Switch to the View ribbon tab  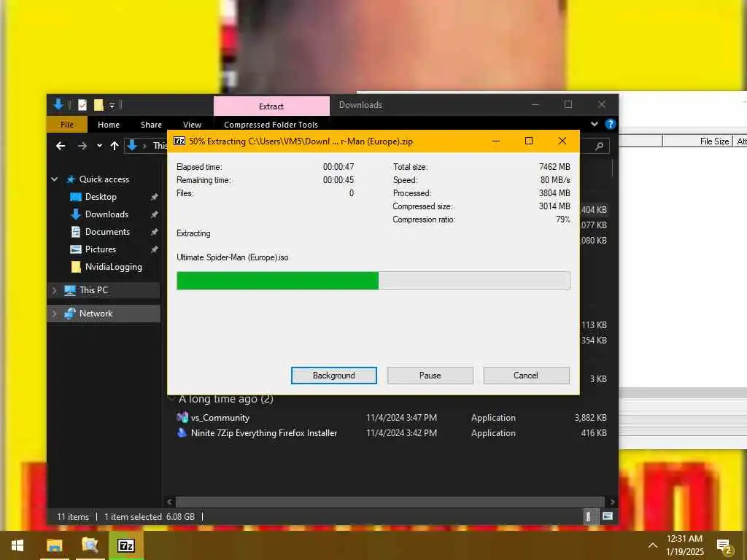click(x=192, y=125)
